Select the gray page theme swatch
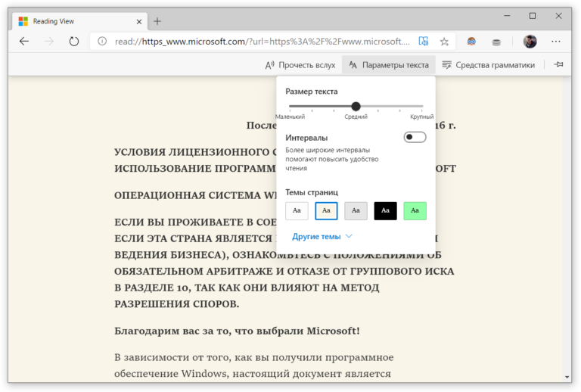This screenshot has height=392, width=581. click(356, 210)
